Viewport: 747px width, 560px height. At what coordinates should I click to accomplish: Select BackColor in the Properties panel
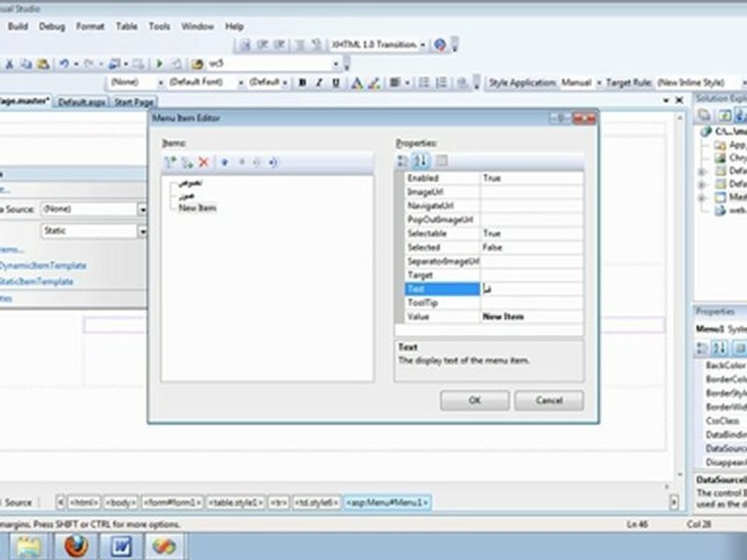click(725, 366)
